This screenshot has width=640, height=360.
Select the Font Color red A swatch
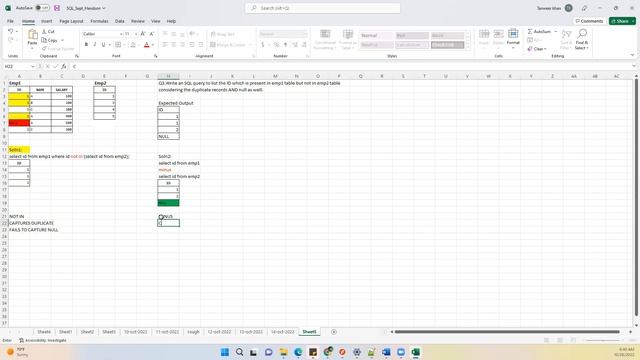pos(147,44)
